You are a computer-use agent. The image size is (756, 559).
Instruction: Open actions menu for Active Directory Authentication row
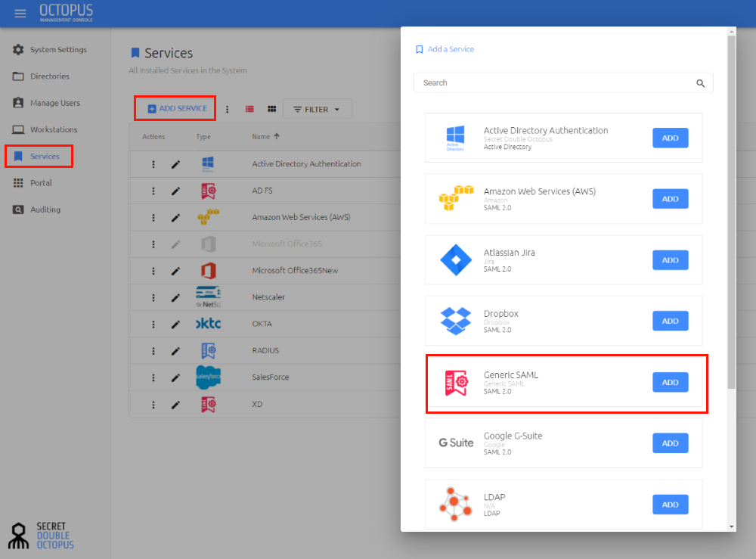pos(153,164)
